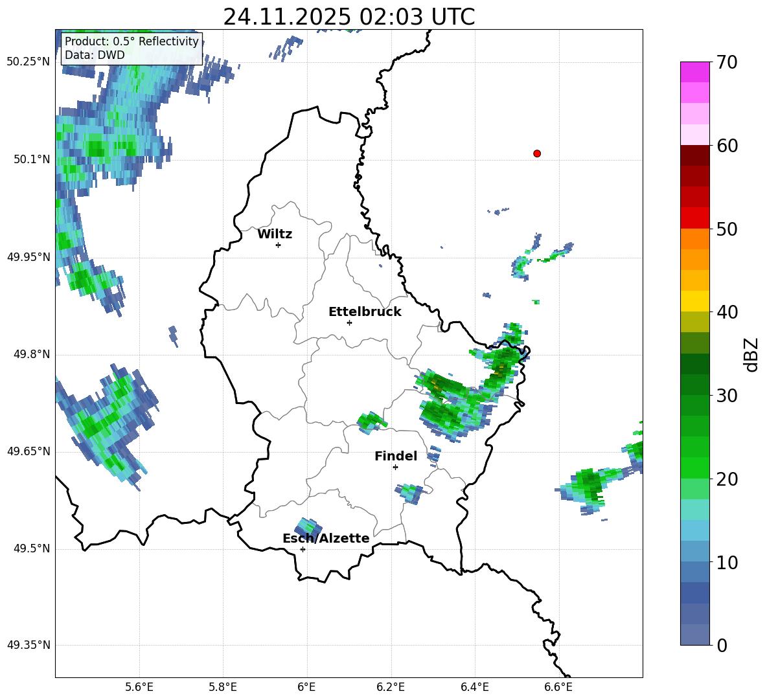Image resolution: width=767 pixels, height=700 pixels.
Task: Click the Wiltz cross marker
Action: (x=278, y=245)
